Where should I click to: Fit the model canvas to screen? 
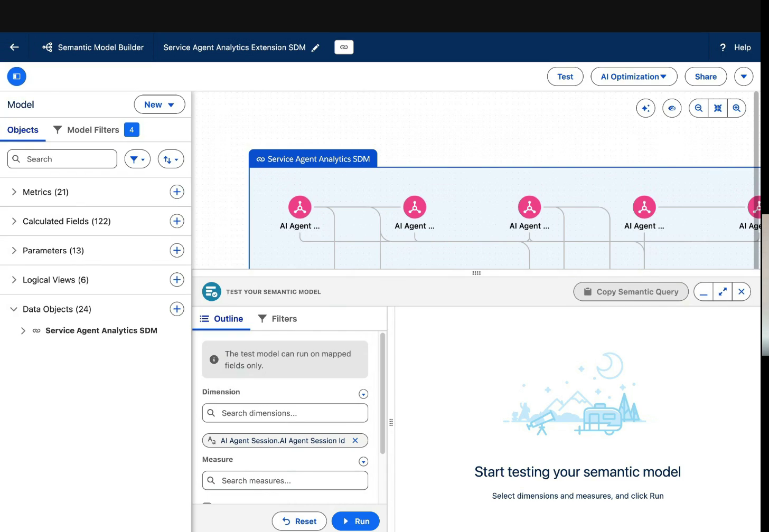(718, 108)
